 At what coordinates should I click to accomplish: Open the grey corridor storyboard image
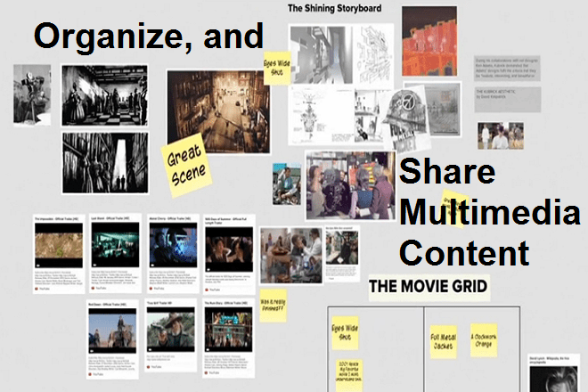click(322, 54)
